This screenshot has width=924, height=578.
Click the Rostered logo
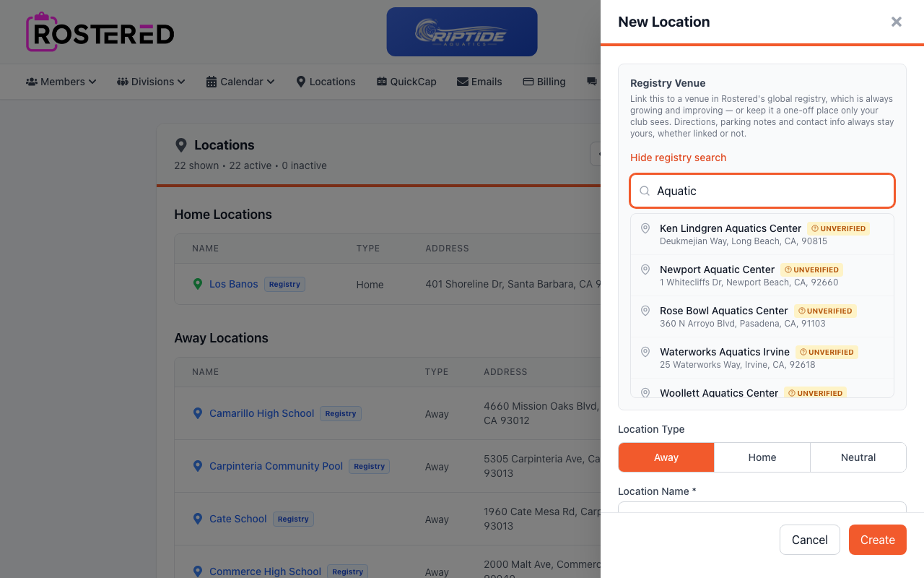coord(100,32)
